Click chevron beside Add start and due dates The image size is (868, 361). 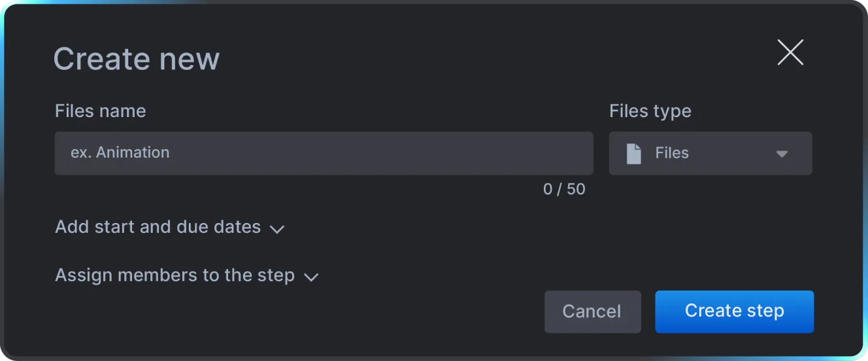point(277,229)
